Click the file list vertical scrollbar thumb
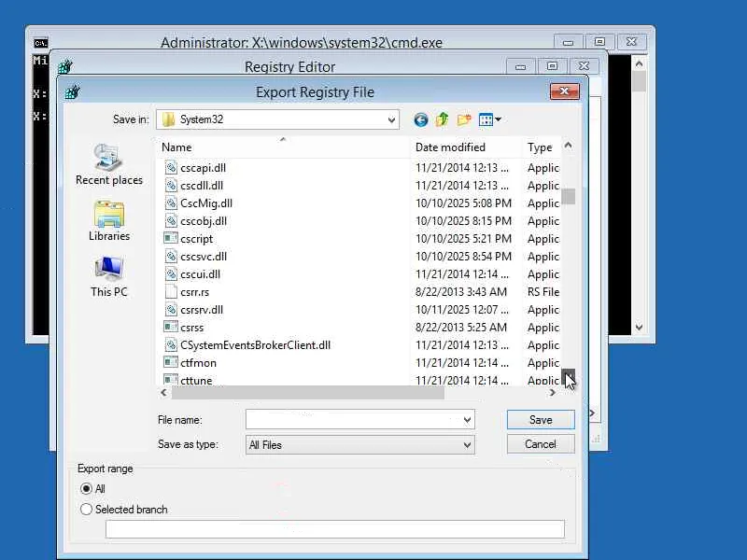 click(x=568, y=196)
